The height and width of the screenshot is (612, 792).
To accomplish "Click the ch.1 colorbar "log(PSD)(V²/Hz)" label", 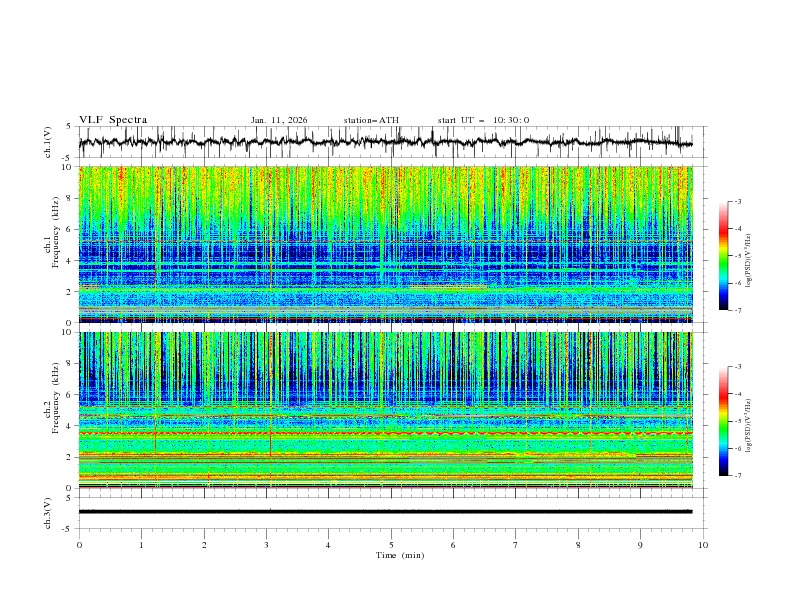I will pyautogui.click(x=749, y=261).
